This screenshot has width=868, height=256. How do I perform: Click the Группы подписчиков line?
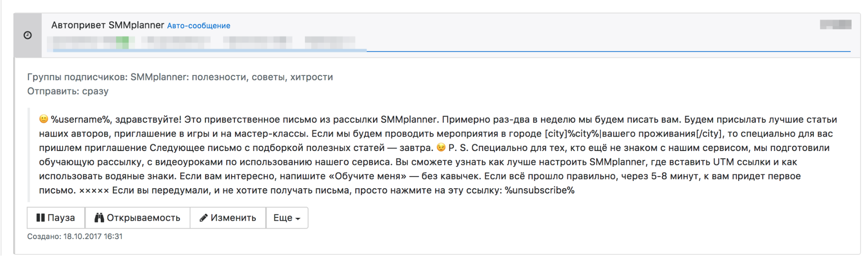pos(180,77)
